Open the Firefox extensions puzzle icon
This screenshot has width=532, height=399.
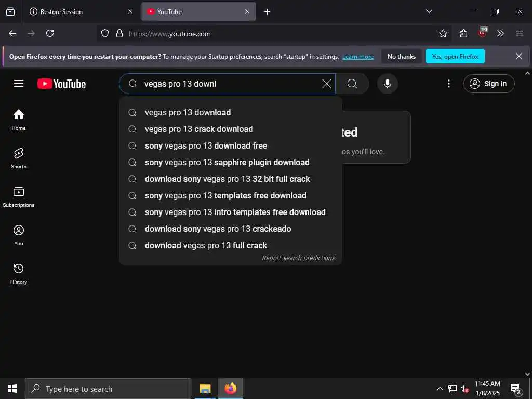click(x=463, y=33)
